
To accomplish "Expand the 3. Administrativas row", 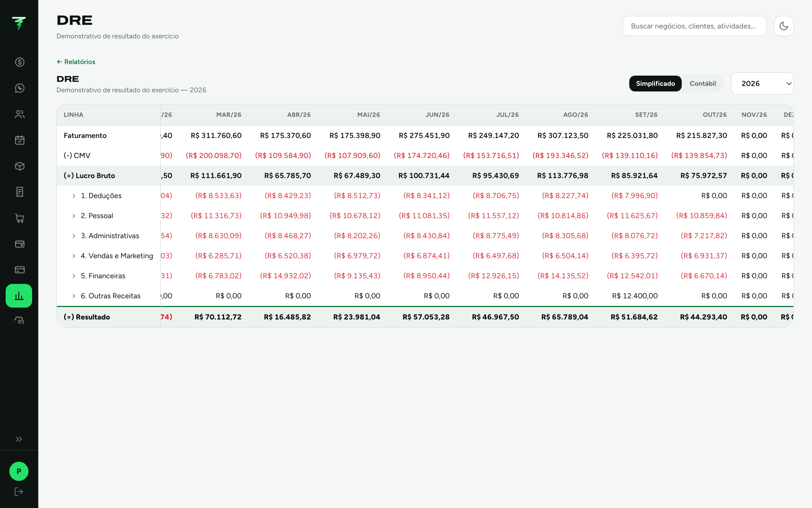I will tap(74, 236).
